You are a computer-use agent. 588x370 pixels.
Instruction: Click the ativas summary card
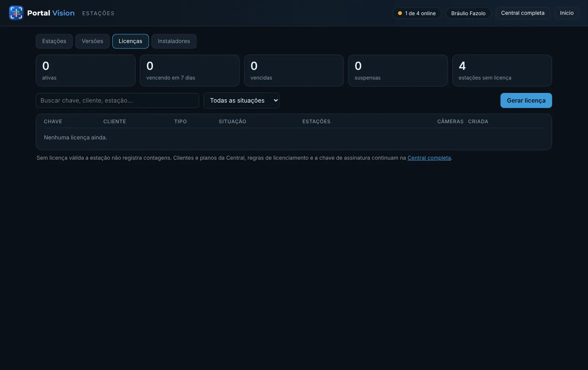pos(85,71)
